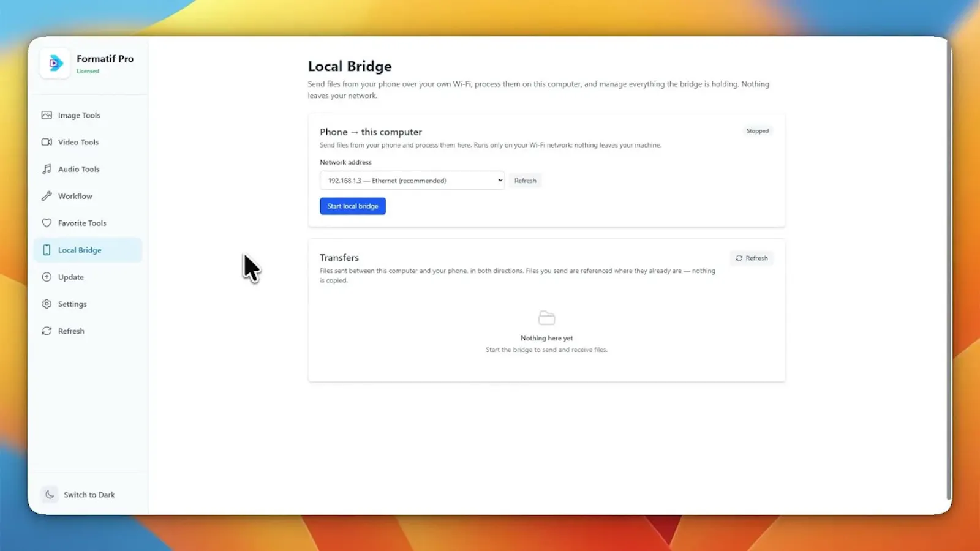980x551 pixels.
Task: Open the Network address dropdown
Action: point(412,181)
